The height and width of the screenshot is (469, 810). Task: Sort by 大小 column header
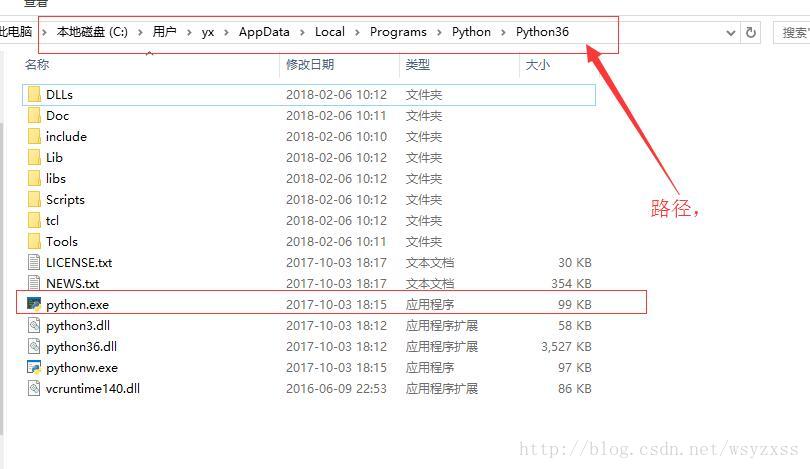(x=537, y=65)
